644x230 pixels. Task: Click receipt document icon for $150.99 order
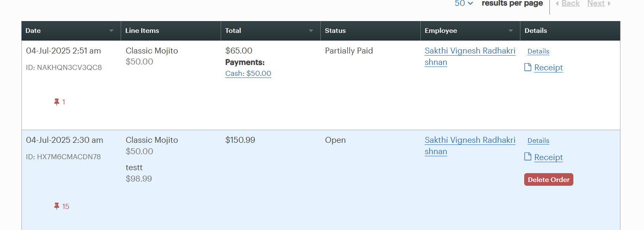[x=528, y=157]
